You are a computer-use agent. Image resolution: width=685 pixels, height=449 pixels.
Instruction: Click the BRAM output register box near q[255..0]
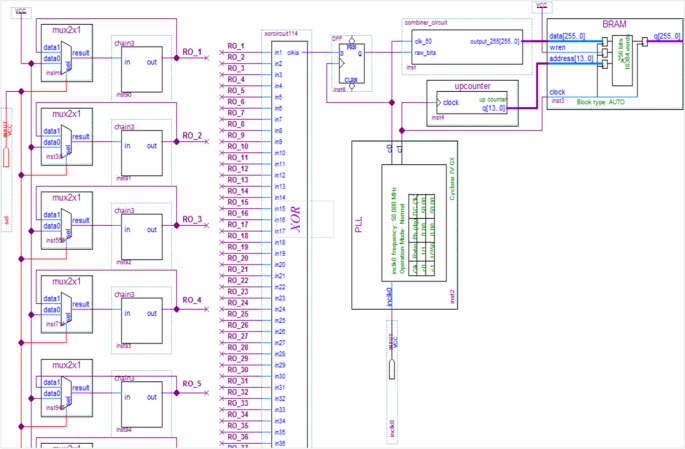pos(645,41)
